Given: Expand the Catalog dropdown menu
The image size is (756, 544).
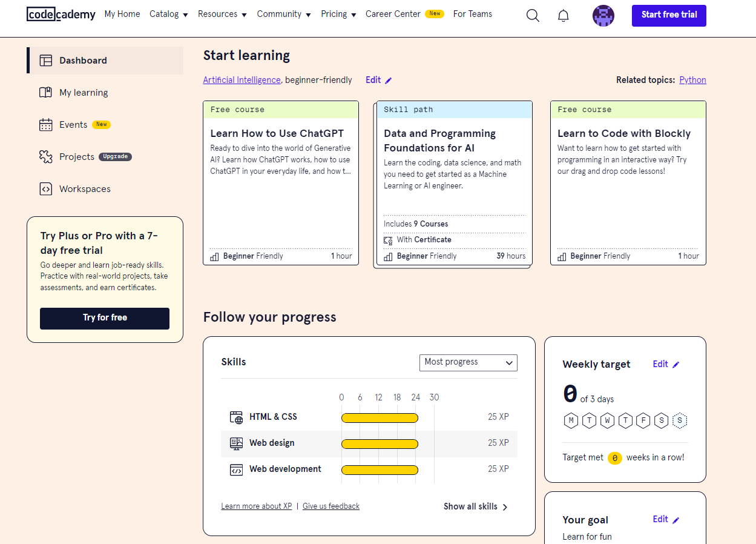Looking at the screenshot, I should tap(169, 14).
